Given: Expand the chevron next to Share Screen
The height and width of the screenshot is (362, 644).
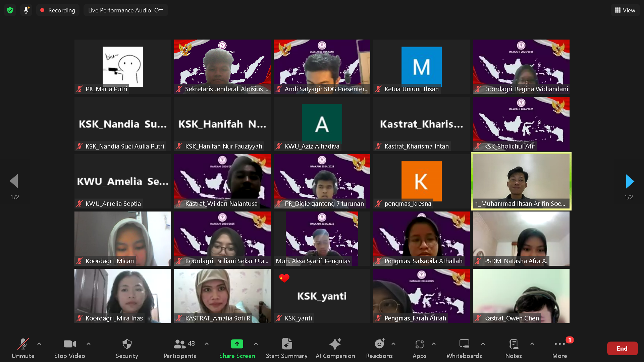Looking at the screenshot, I should coord(256,344).
